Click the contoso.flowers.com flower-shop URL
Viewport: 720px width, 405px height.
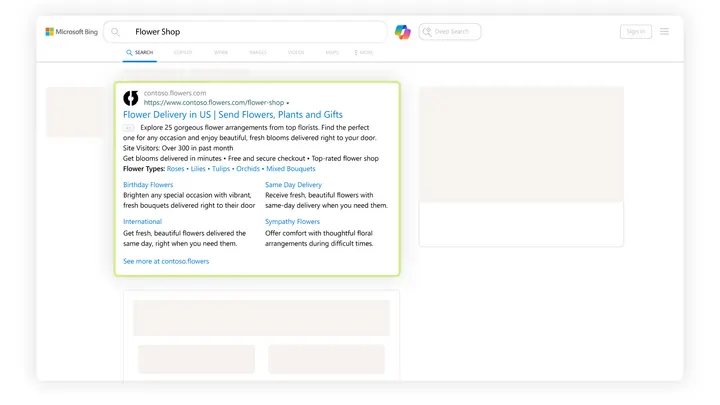coord(214,102)
